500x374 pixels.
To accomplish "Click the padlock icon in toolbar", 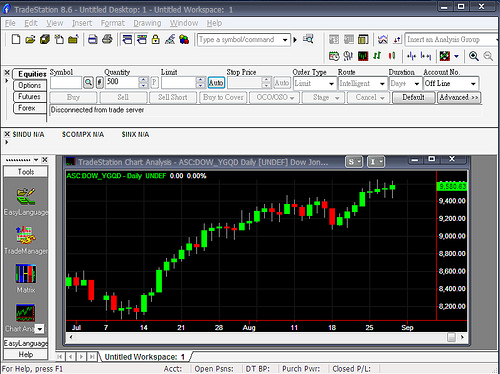I will pos(156,39).
